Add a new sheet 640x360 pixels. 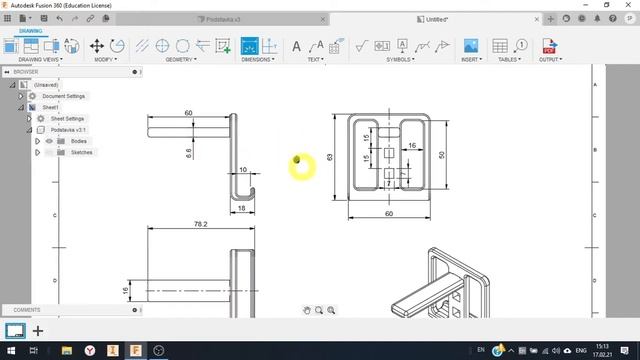(38, 331)
